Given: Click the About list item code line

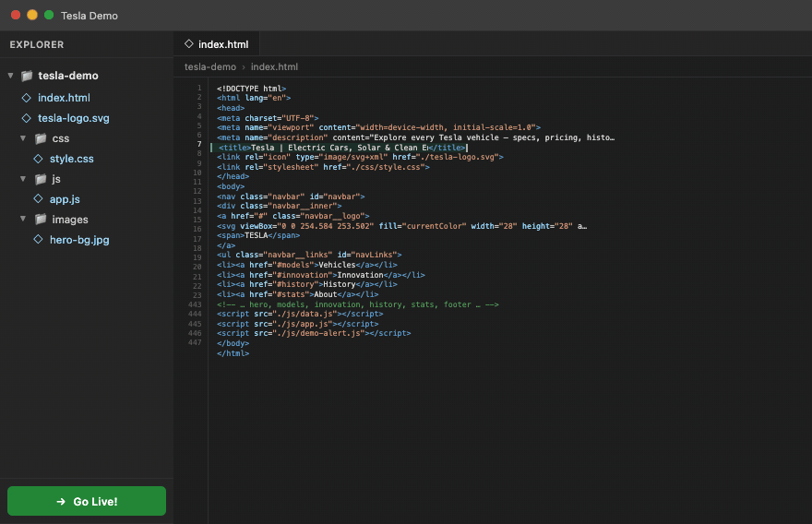Looking at the screenshot, I should (298, 294).
